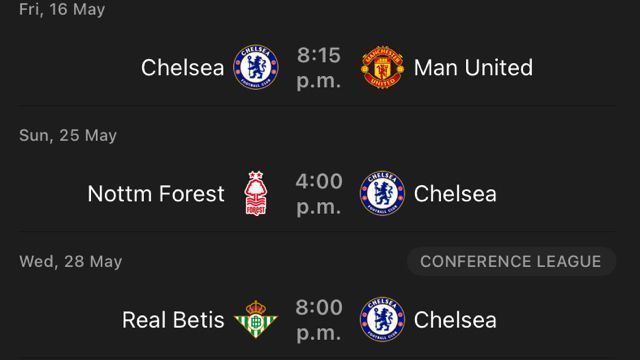Viewport: 640px width, 360px height.
Task: Select the Nottm Forest team name
Action: click(x=156, y=194)
